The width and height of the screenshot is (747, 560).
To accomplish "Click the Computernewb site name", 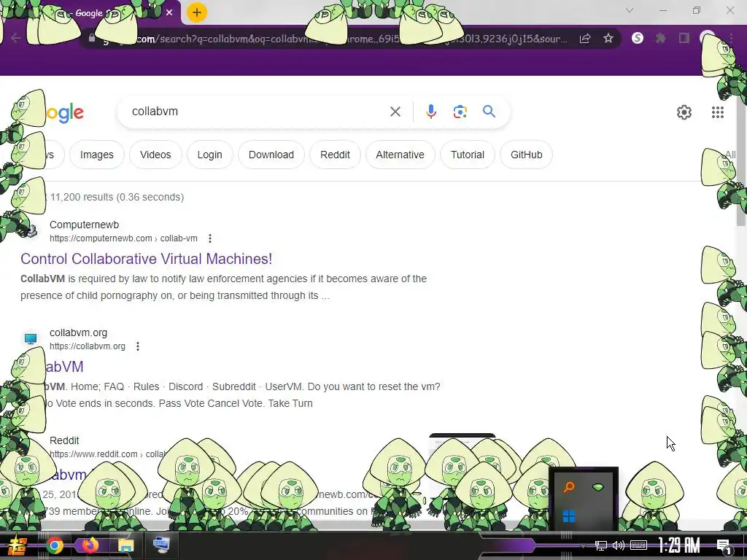I will pos(85,225).
